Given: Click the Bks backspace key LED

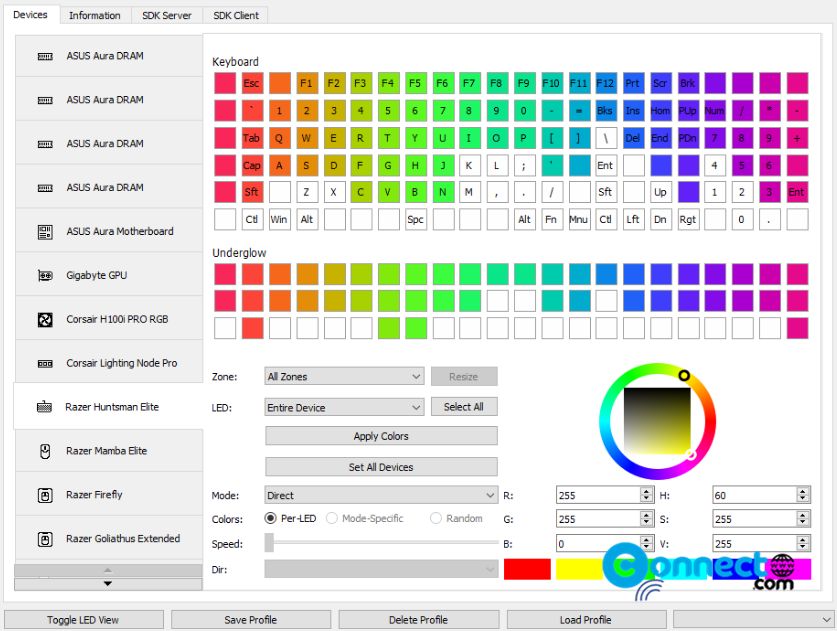Looking at the screenshot, I should (x=605, y=111).
